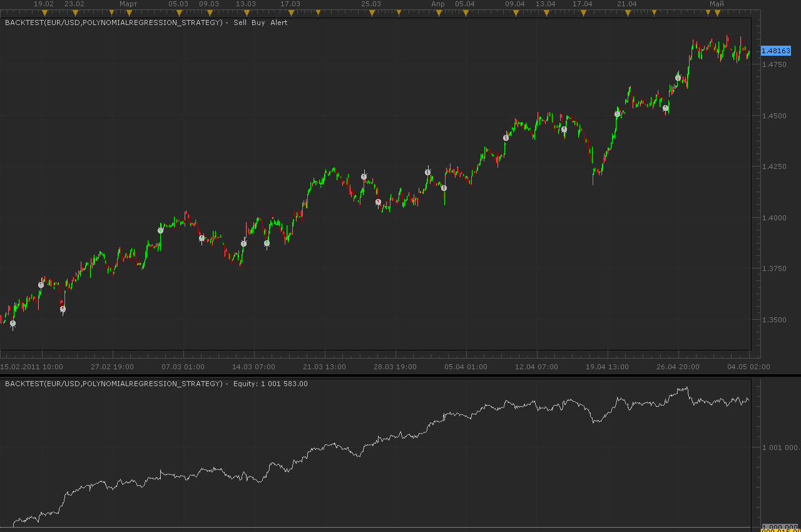The height and width of the screenshot is (532, 801).
Task: Select the marker beneath 21.04 date
Action: click(x=626, y=13)
